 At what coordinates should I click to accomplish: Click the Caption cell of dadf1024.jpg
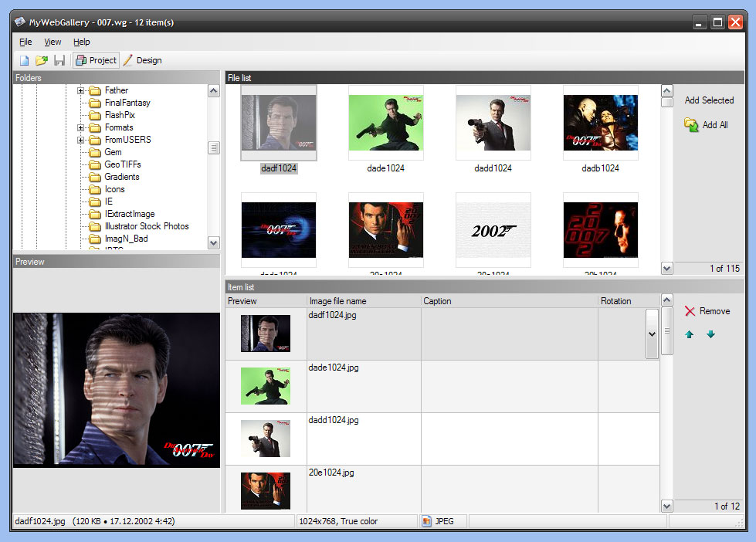pyautogui.click(x=509, y=334)
